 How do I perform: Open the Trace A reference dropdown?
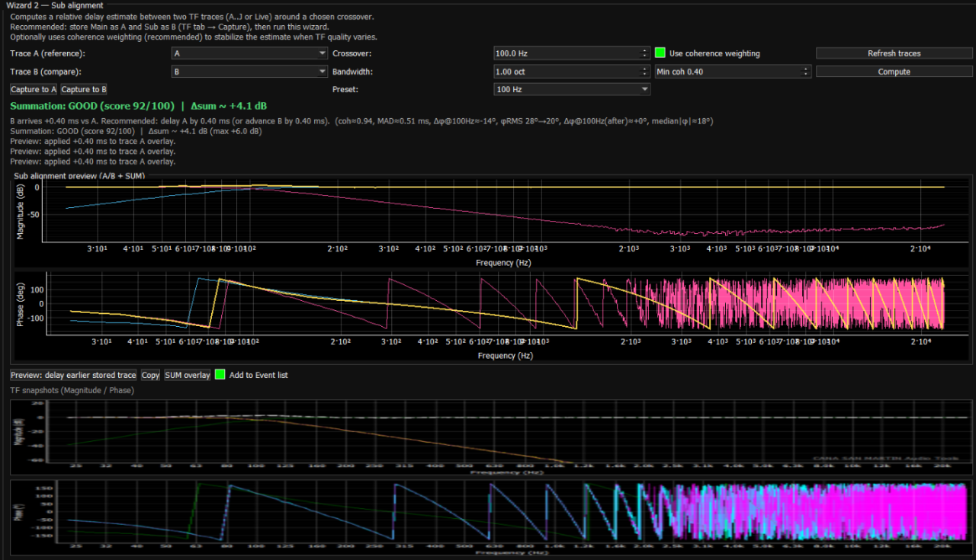click(x=249, y=53)
